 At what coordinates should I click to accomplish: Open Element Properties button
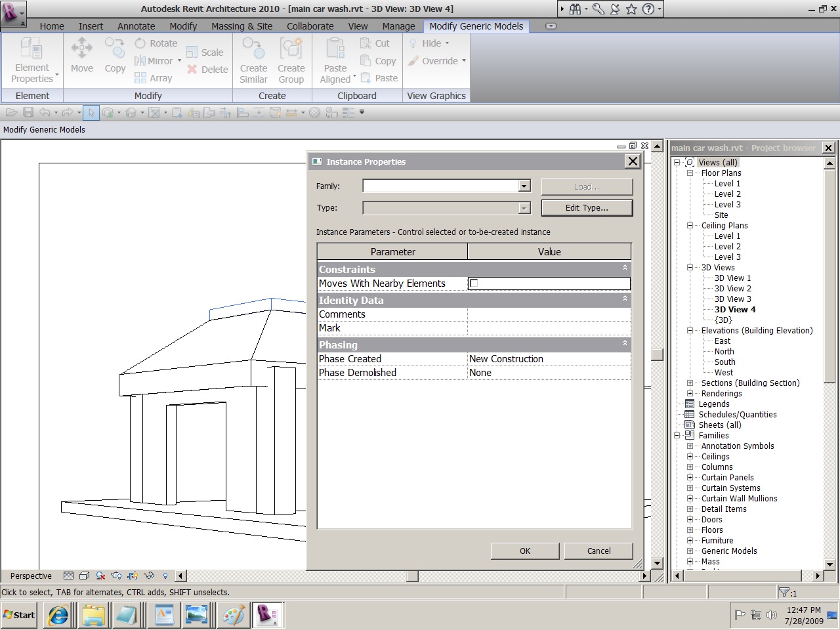[32, 59]
